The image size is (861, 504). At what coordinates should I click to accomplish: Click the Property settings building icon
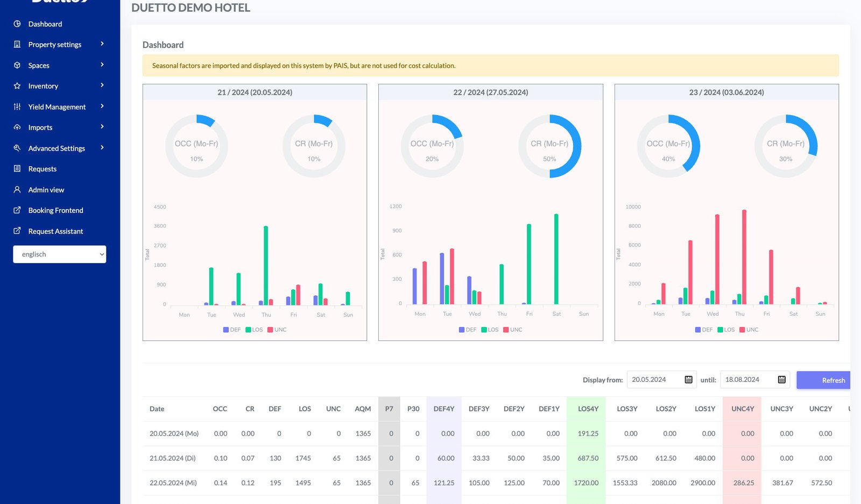pos(17,45)
